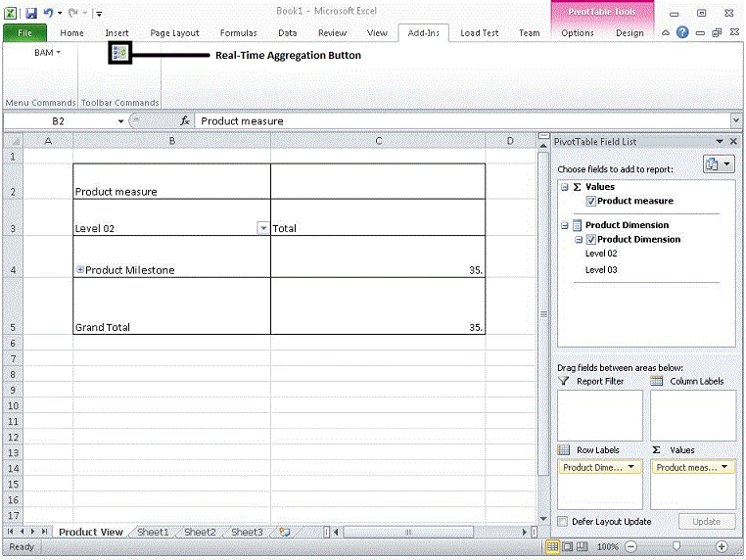The height and width of the screenshot is (560, 746).
Task: Collapse the Product Dimension hierarchy node
Action: point(579,239)
